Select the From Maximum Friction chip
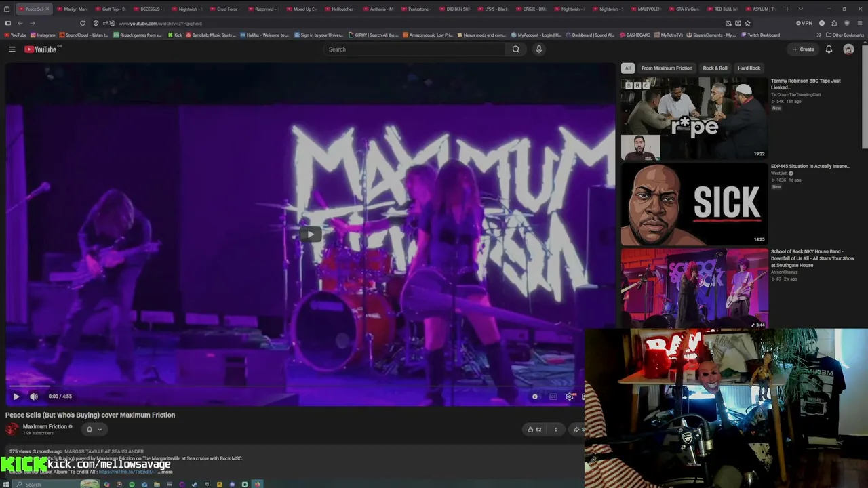Screen dimensions: 868x488 (x=667, y=68)
